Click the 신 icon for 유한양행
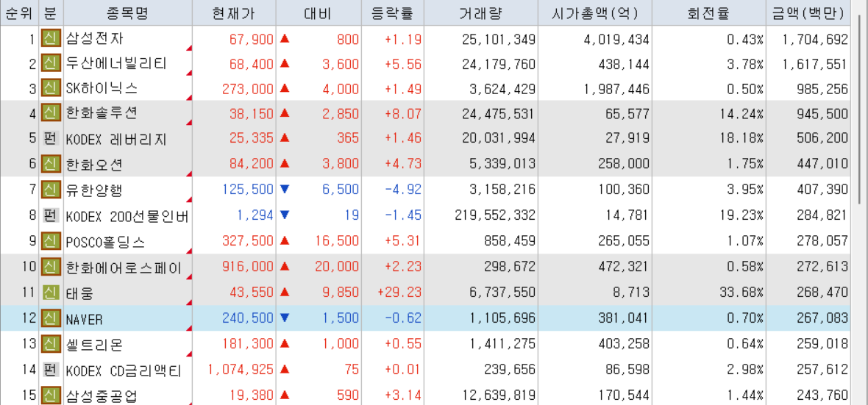Image resolution: width=868 pixels, height=405 pixels. point(51,190)
